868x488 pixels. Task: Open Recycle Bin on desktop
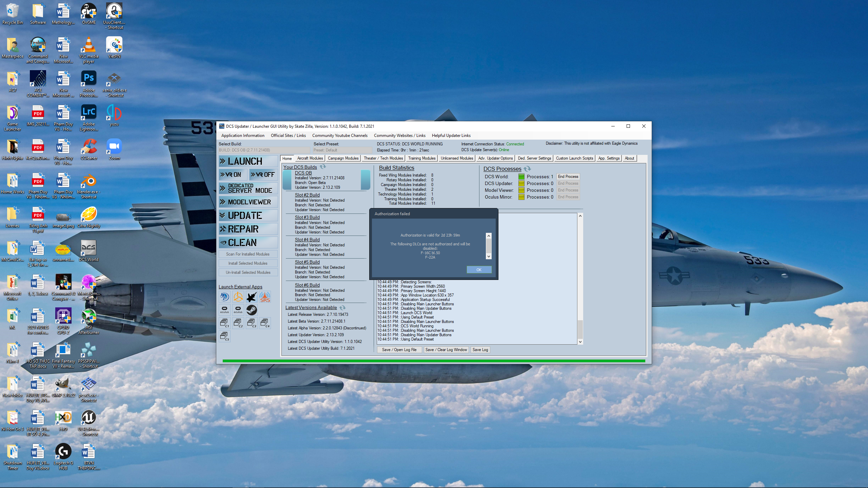click(13, 13)
